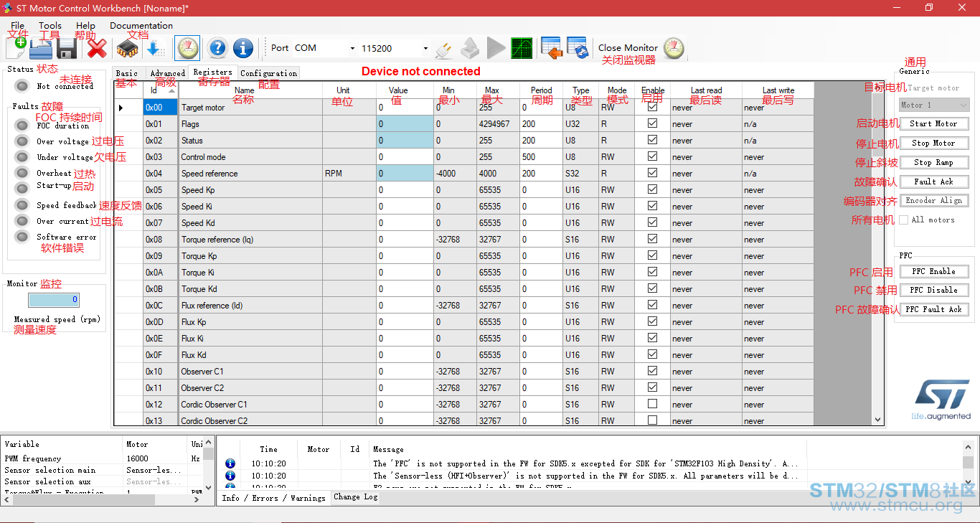Click the Start Motor button
The image size is (980, 523).
click(x=934, y=123)
